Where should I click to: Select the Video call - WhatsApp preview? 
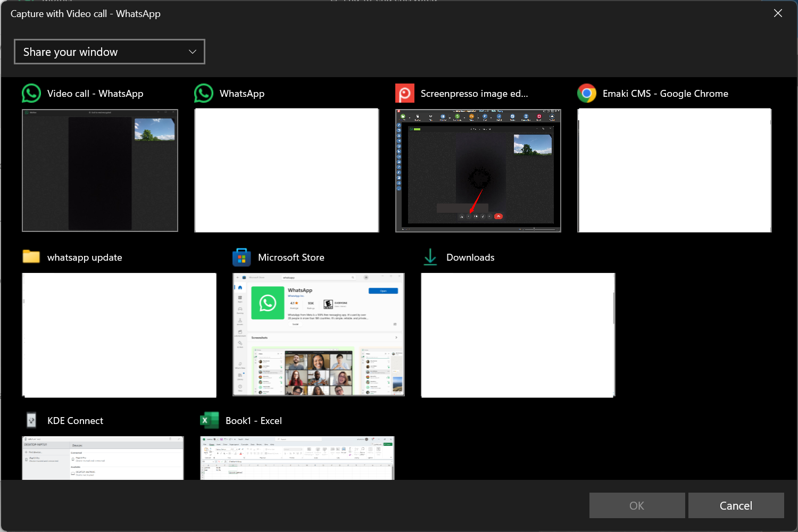coord(99,170)
